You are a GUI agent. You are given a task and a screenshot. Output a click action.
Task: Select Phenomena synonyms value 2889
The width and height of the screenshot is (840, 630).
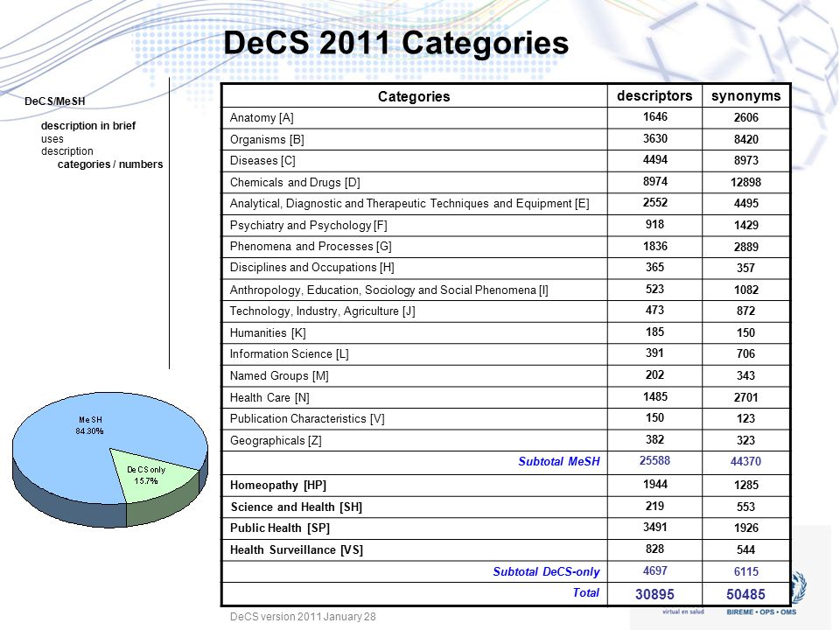[x=745, y=247]
